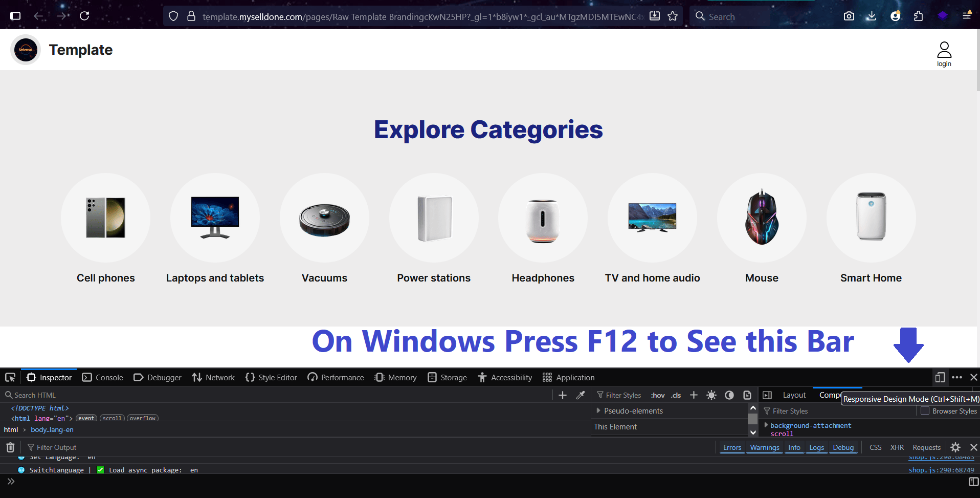This screenshot has height=498, width=980.
Task: Toggle the Warnings console filter
Action: coord(765,447)
